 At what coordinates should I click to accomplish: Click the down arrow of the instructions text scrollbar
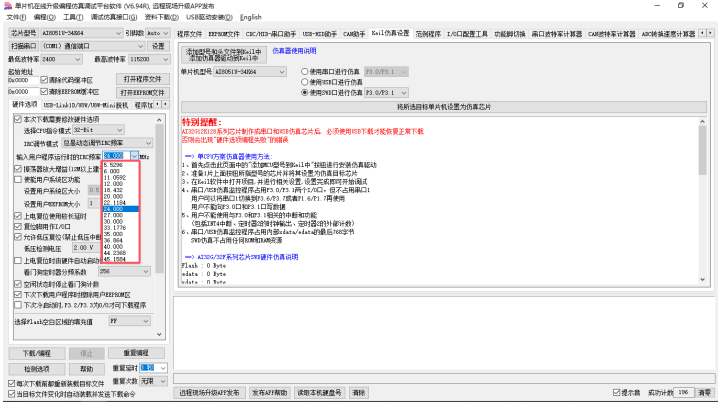pos(702,279)
